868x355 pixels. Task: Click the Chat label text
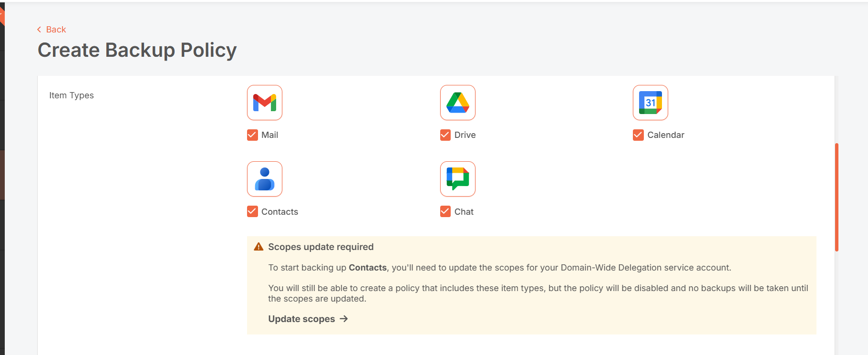tap(464, 212)
